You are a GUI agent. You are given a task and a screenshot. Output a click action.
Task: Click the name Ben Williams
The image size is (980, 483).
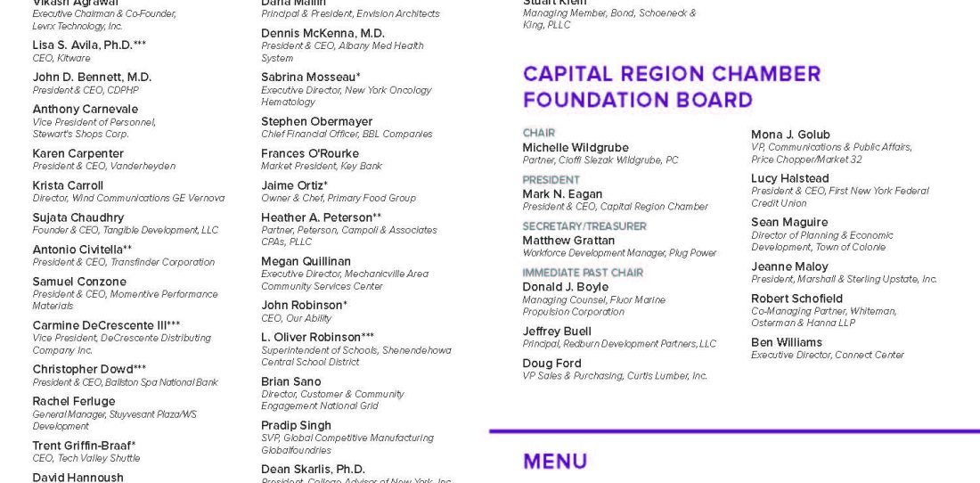coord(787,342)
